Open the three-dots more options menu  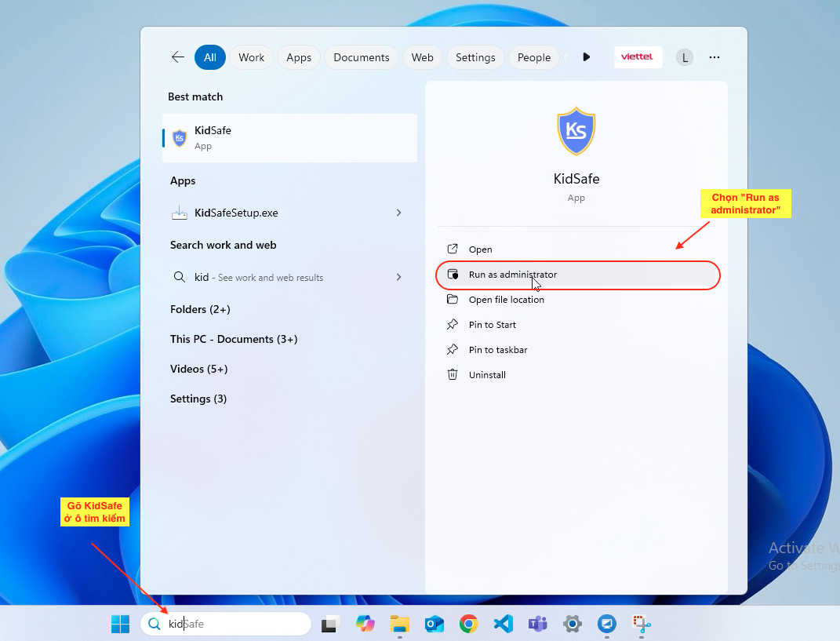[x=714, y=57]
